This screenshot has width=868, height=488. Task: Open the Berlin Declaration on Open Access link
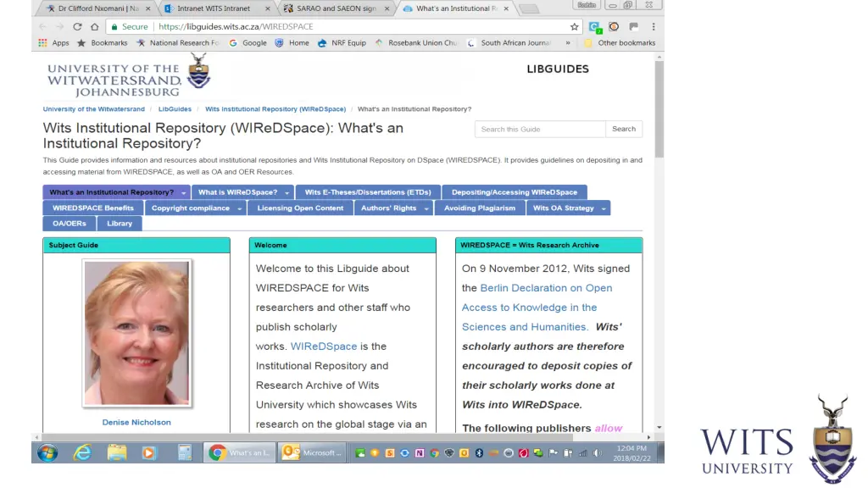[537, 307]
